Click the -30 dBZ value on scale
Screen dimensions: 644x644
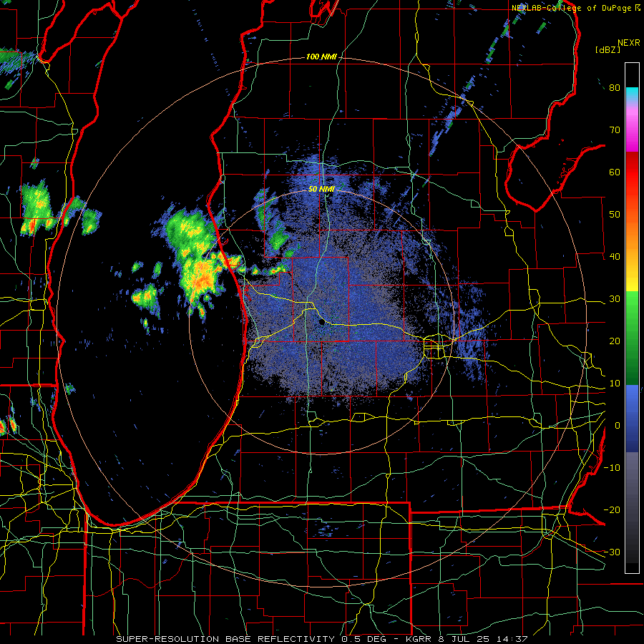click(x=612, y=552)
